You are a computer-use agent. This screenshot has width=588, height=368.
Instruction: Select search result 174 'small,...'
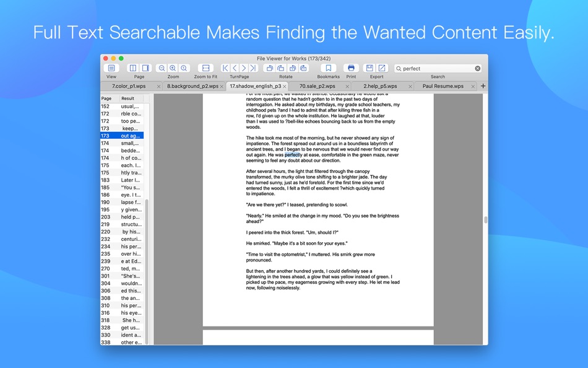122,143
